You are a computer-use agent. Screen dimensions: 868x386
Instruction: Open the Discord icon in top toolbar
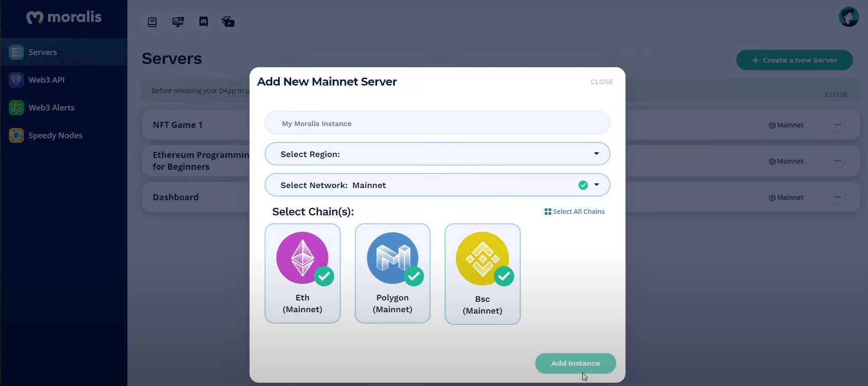point(203,22)
